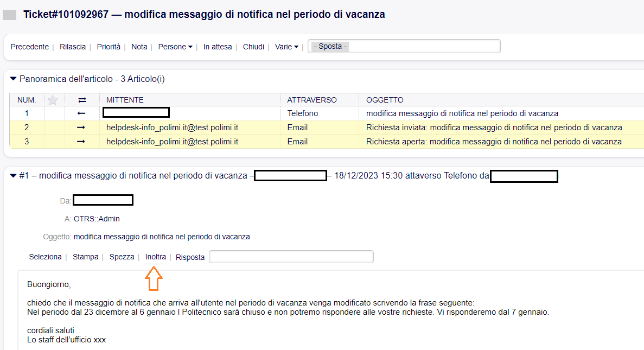Click the Inoltra link to forward the article
Image resolution: width=644 pixels, height=350 pixels.
(x=156, y=257)
